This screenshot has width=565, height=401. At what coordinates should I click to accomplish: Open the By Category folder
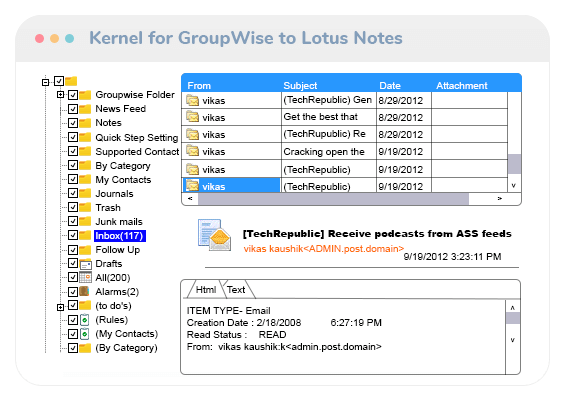123,166
